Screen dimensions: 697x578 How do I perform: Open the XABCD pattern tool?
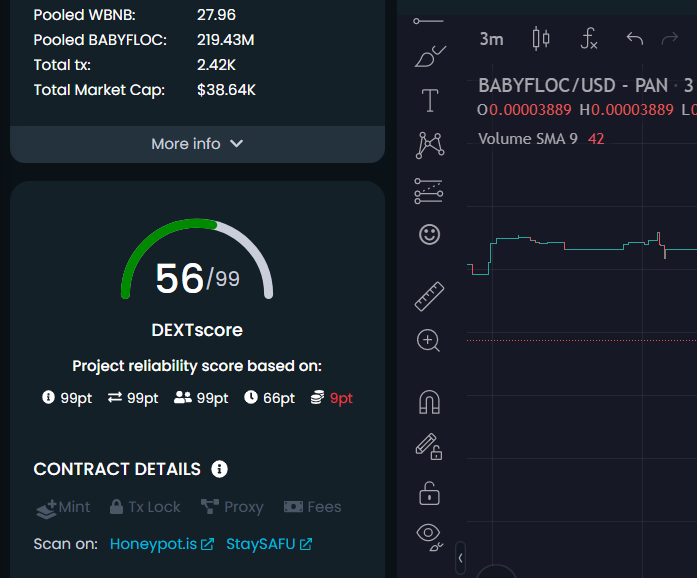click(429, 145)
